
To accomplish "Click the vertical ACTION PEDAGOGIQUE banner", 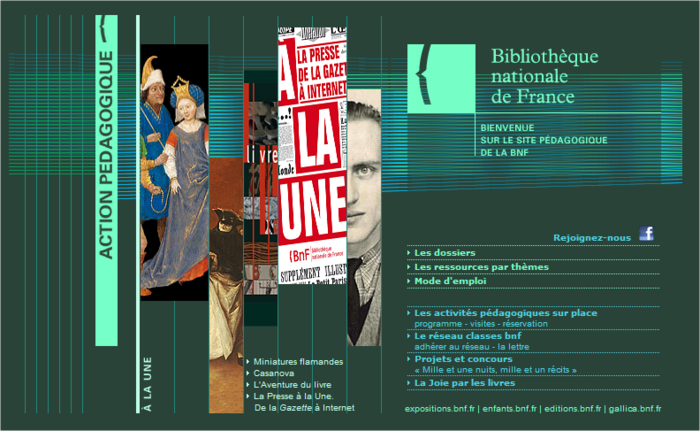I will click(106, 180).
